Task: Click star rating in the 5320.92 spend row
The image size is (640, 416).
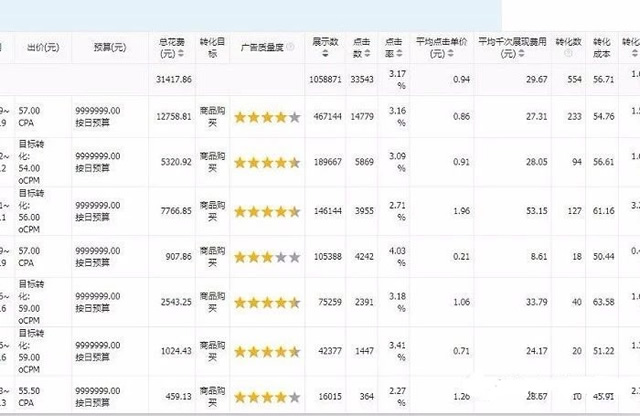Action: (266, 162)
